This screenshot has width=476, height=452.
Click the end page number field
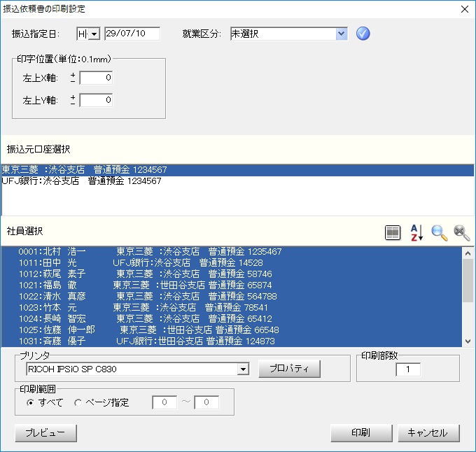click(206, 402)
